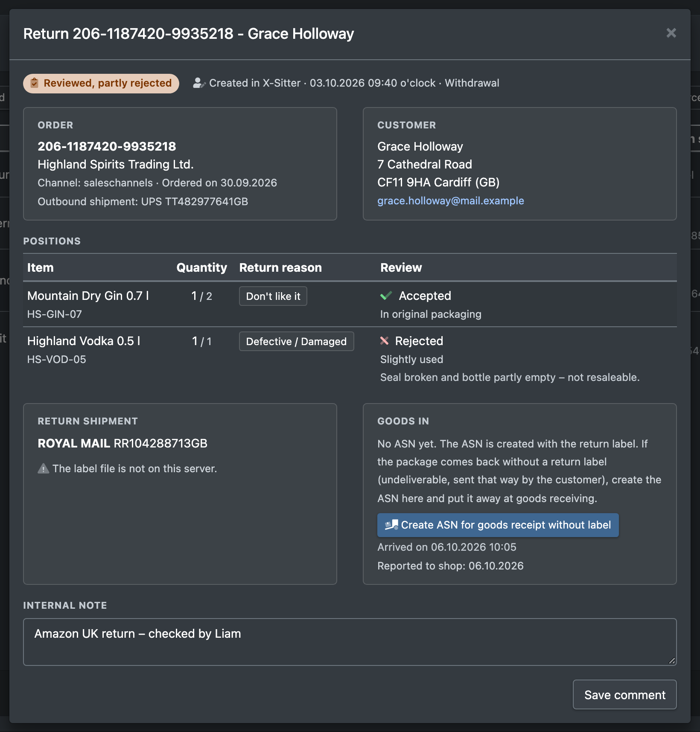Save the internal note comment
The width and height of the screenshot is (700, 732).
[x=624, y=694]
